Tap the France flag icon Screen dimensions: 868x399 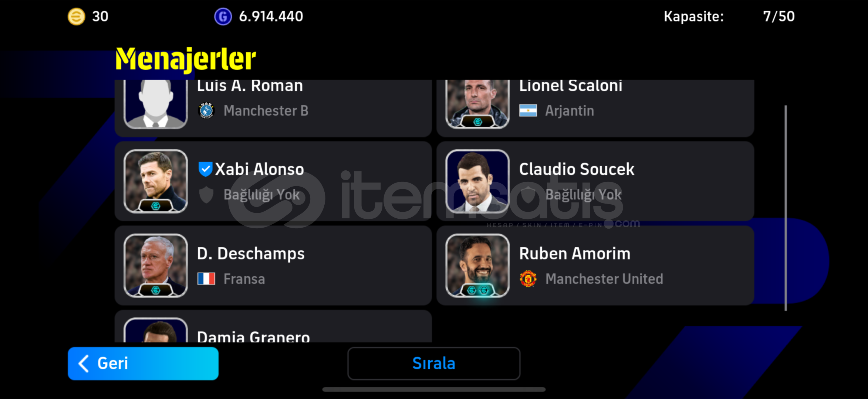pos(206,279)
